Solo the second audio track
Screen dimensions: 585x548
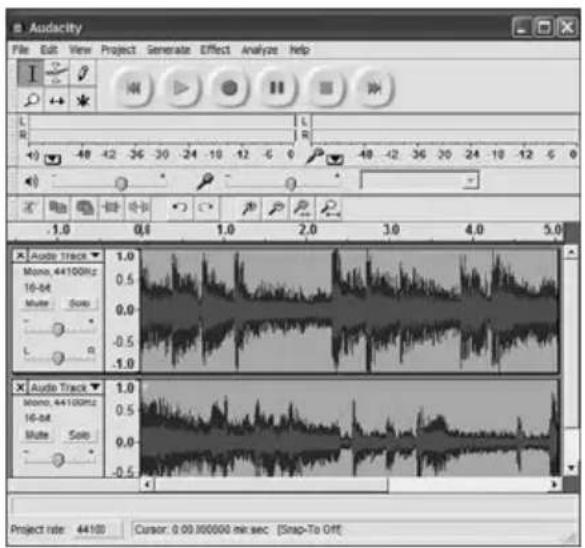79,435
